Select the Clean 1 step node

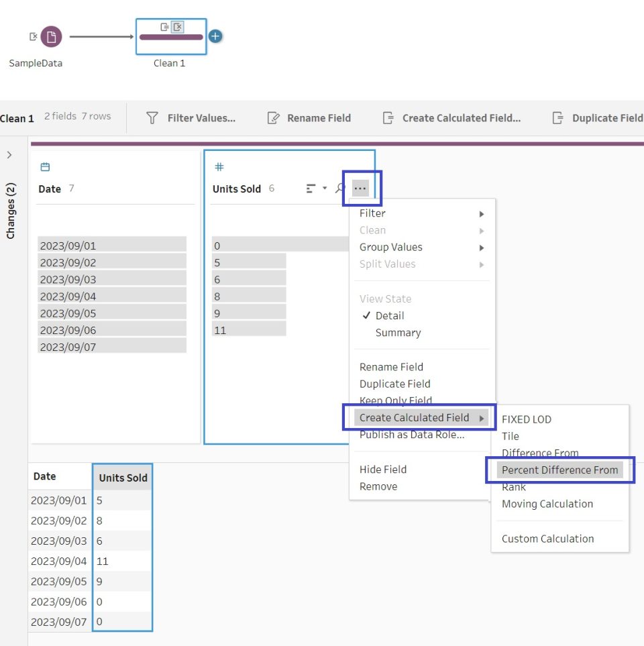click(170, 37)
